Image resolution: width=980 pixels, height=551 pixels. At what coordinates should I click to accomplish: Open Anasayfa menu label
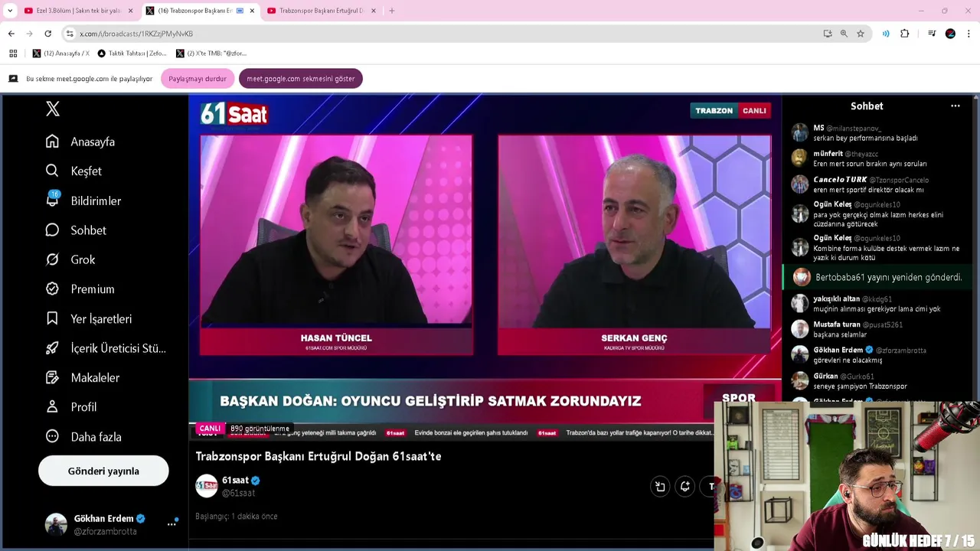coord(93,142)
